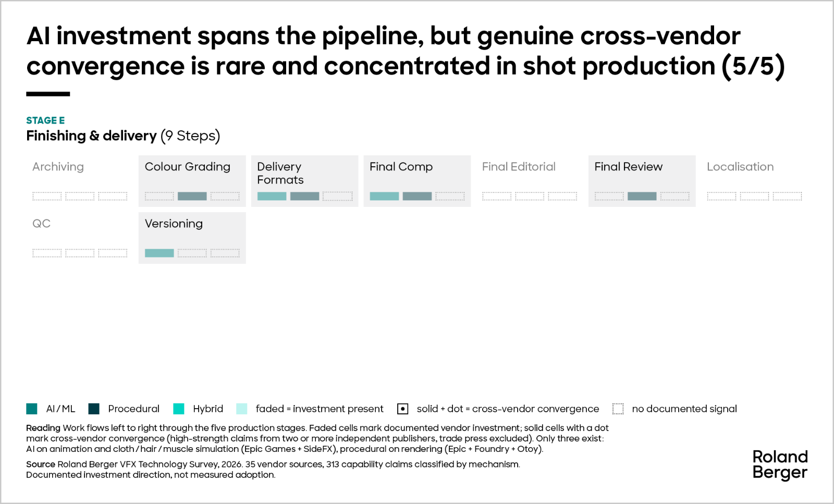
Task: Select the Delivery Formats step card
Action: tap(304, 181)
